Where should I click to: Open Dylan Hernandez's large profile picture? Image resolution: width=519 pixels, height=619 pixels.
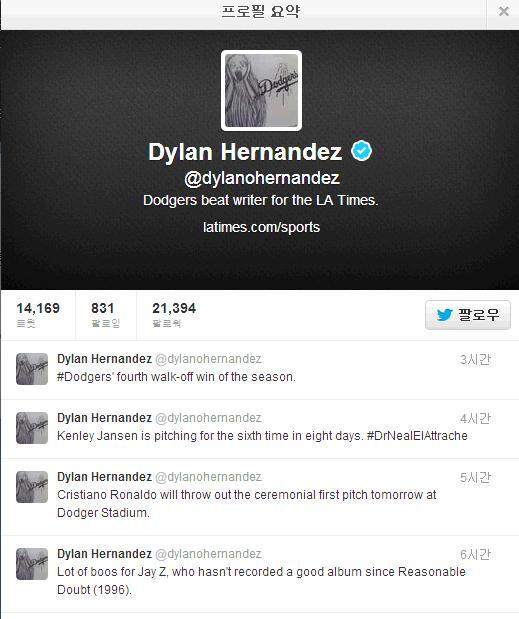coord(261,90)
